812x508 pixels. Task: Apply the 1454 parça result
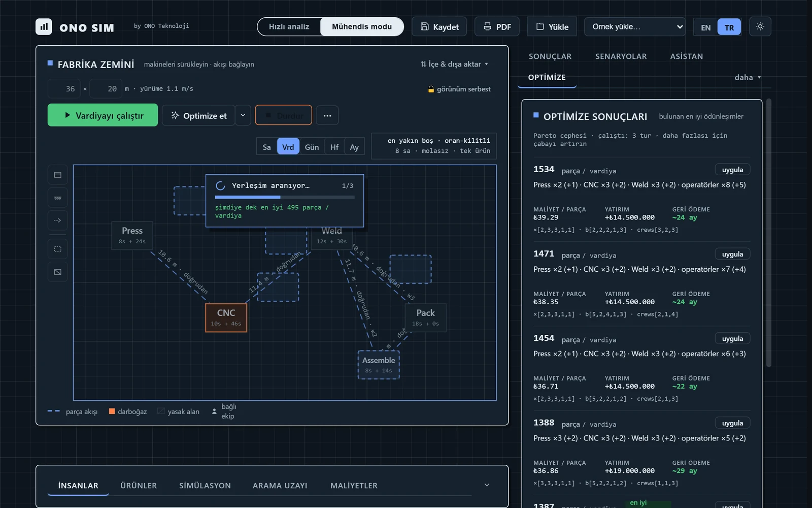pos(732,338)
